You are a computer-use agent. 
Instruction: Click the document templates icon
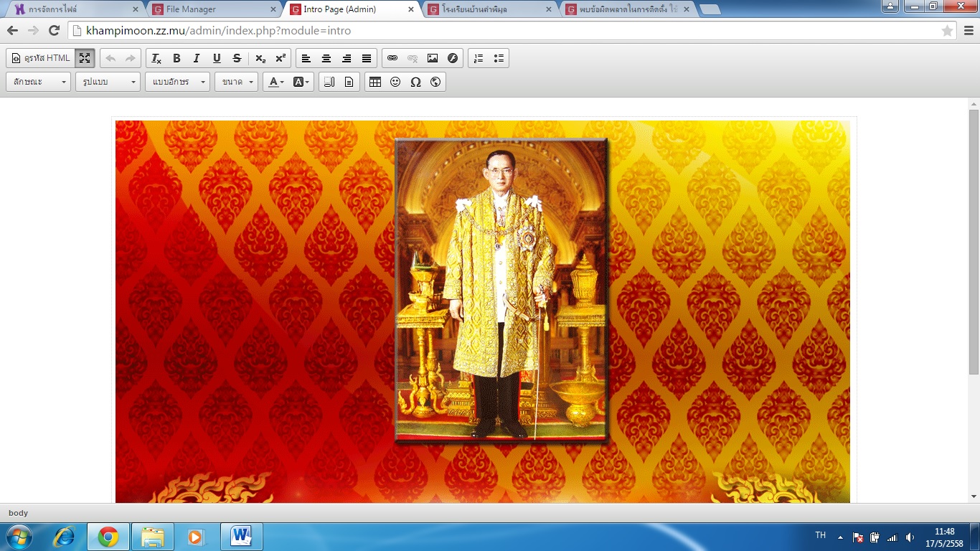click(349, 82)
